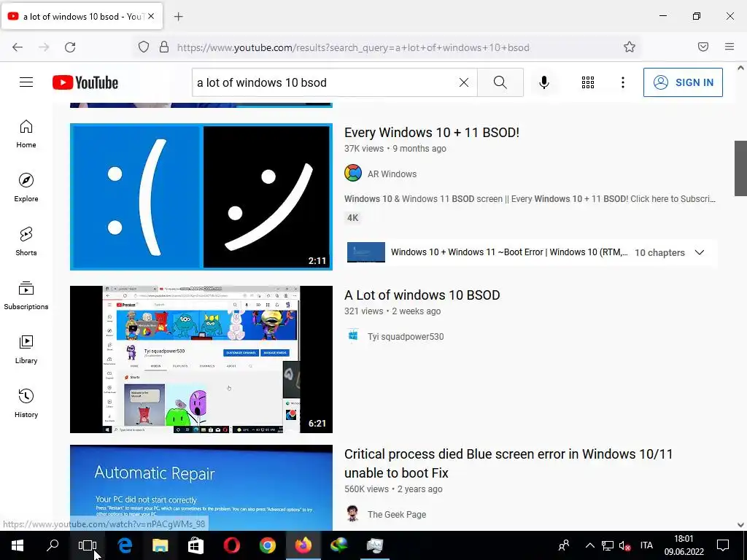
Task: Click the Tyi squadpower530 channel avatar
Action: 353,335
